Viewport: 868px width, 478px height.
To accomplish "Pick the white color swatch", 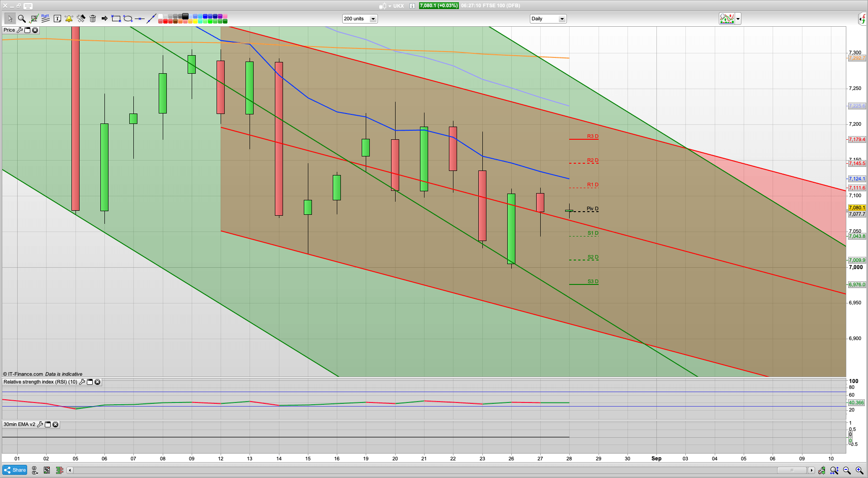I will click(160, 16).
